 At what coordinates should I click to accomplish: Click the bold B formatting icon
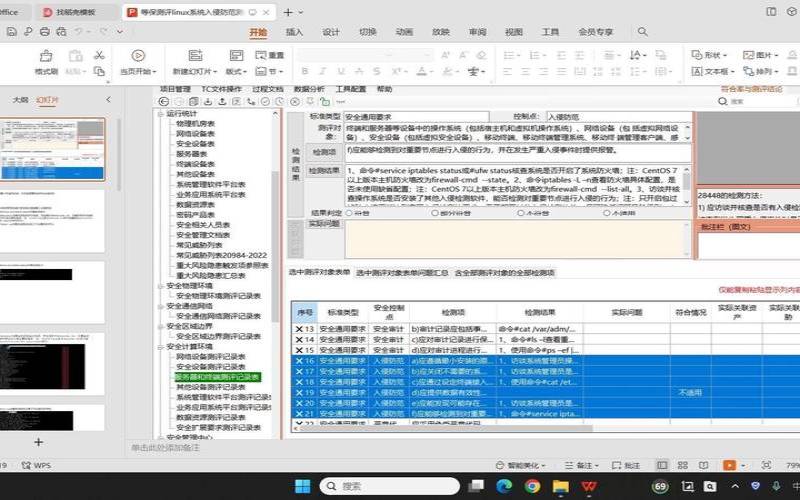tap(305, 71)
